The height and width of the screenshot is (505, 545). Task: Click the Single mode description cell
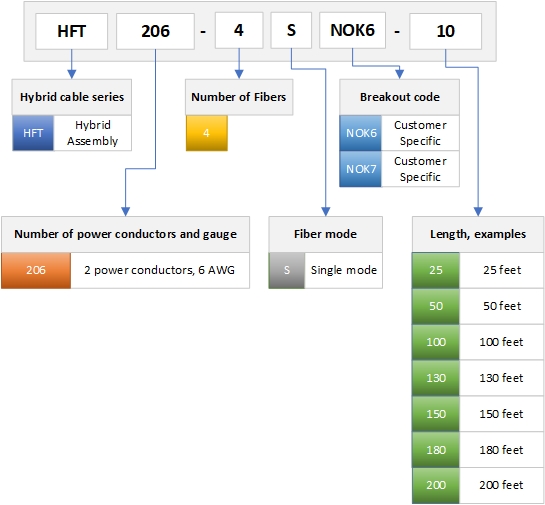click(x=343, y=270)
